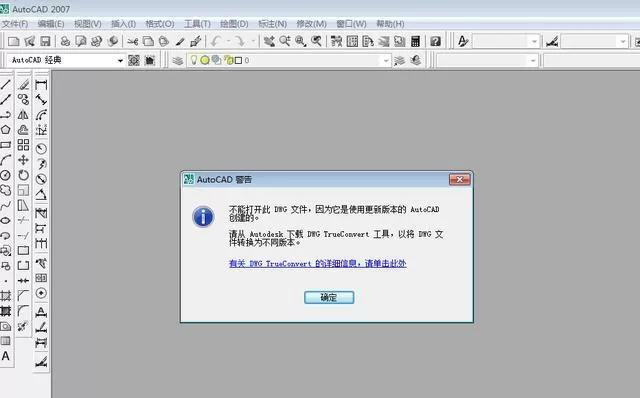This screenshot has height=398, width=640.
Task: Select the Match Properties brush icon
Action: pyautogui.click(x=180, y=41)
